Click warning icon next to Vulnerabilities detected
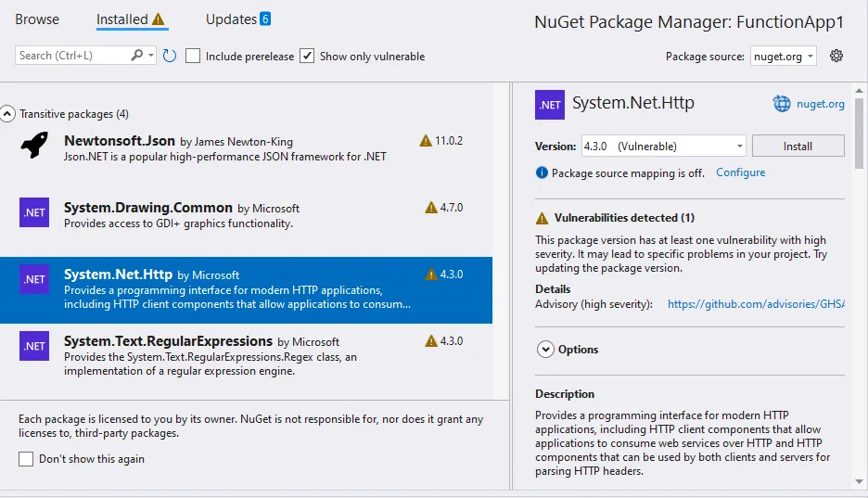The image size is (868, 498). (x=542, y=218)
